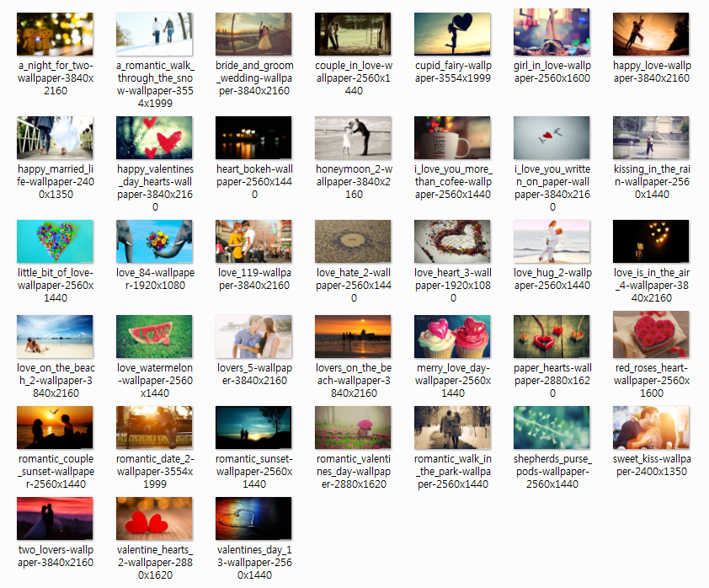Choose the kissing_in_the_rain thumbnail

pos(651,137)
